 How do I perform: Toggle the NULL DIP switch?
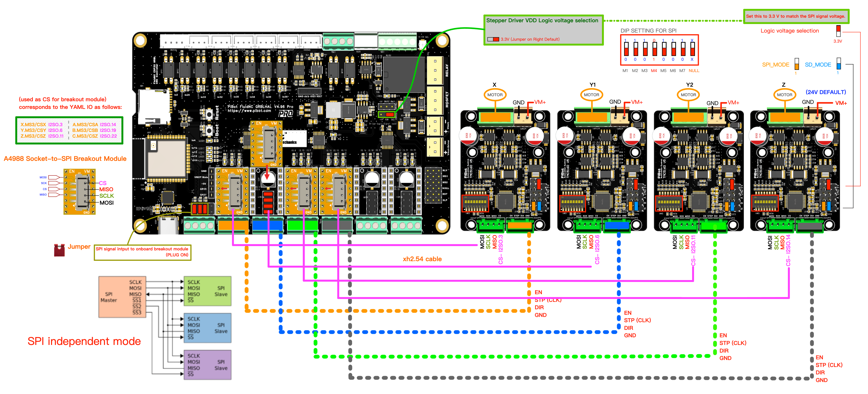692,49
